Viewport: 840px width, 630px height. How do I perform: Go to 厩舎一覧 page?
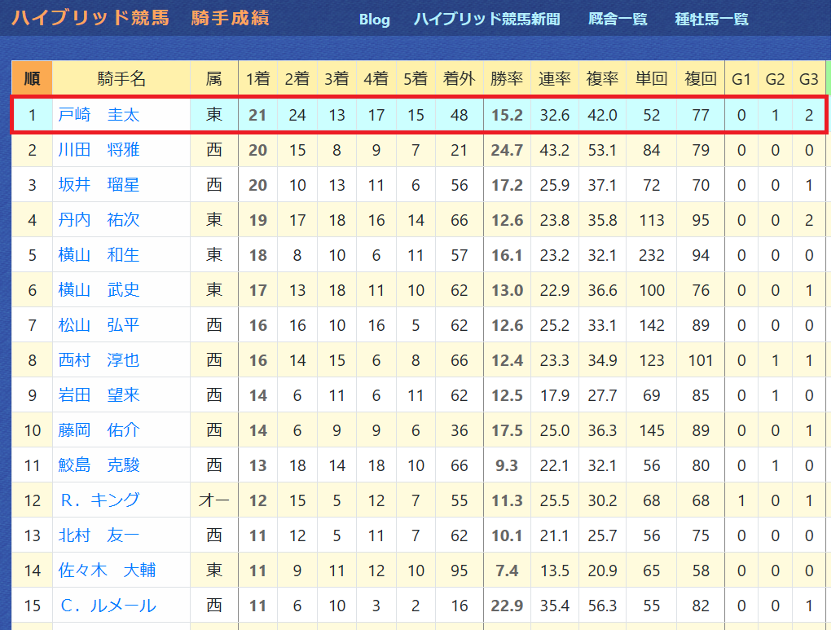pos(617,20)
